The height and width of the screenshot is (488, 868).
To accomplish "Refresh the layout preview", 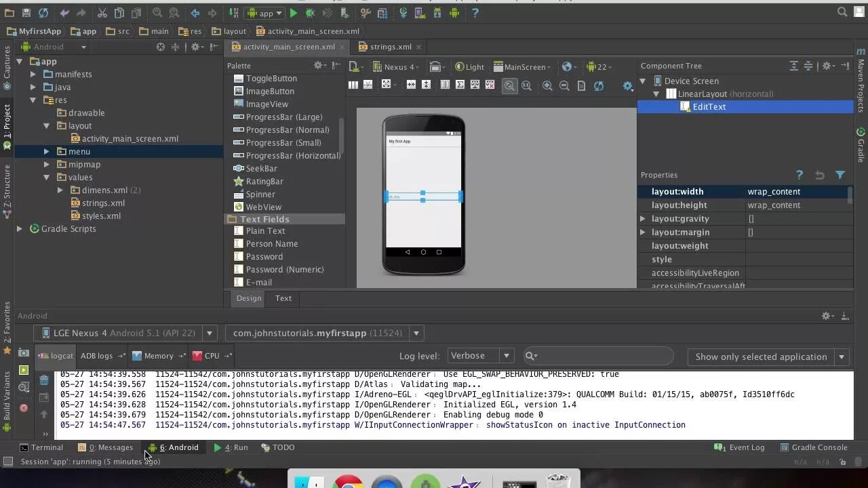I will point(599,85).
